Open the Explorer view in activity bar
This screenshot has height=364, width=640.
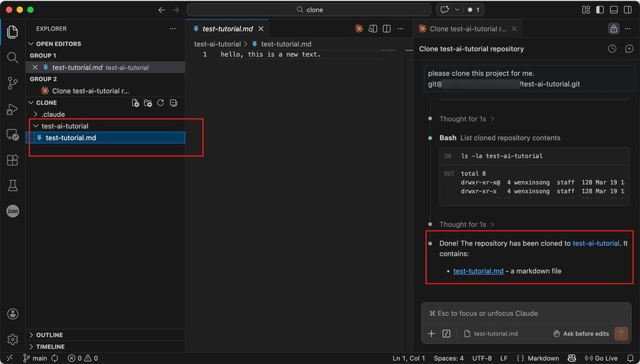tap(12, 32)
